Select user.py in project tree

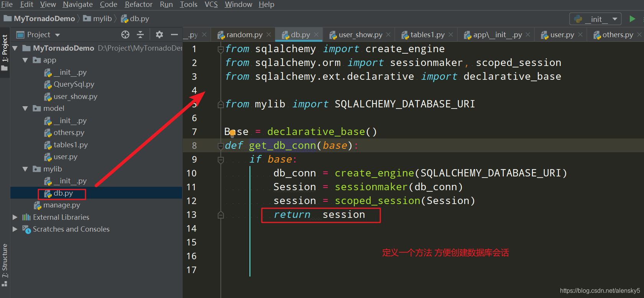[x=61, y=157]
